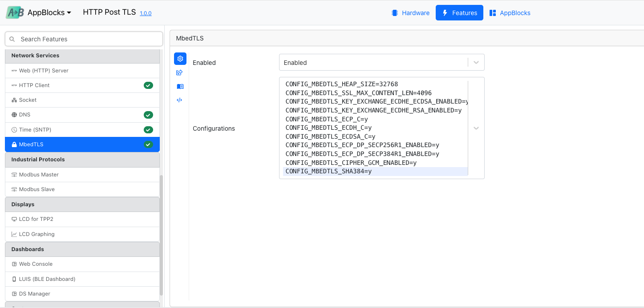Select Socket feature
This screenshot has width=644, height=308.
click(x=82, y=100)
